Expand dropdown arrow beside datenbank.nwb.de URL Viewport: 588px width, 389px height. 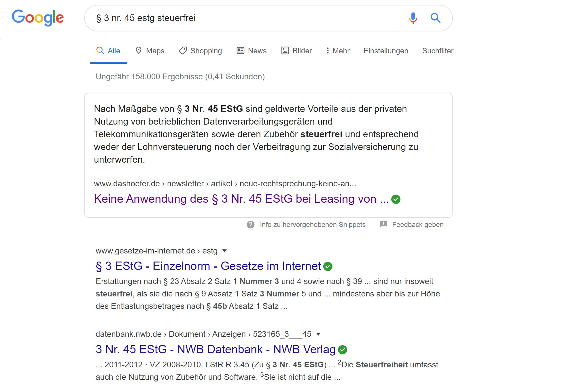coord(318,334)
